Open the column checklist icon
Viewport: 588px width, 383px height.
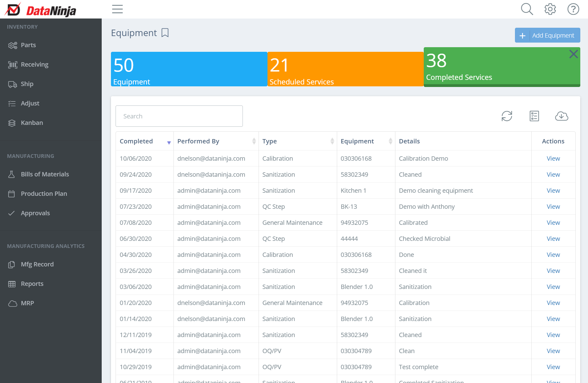[534, 116]
